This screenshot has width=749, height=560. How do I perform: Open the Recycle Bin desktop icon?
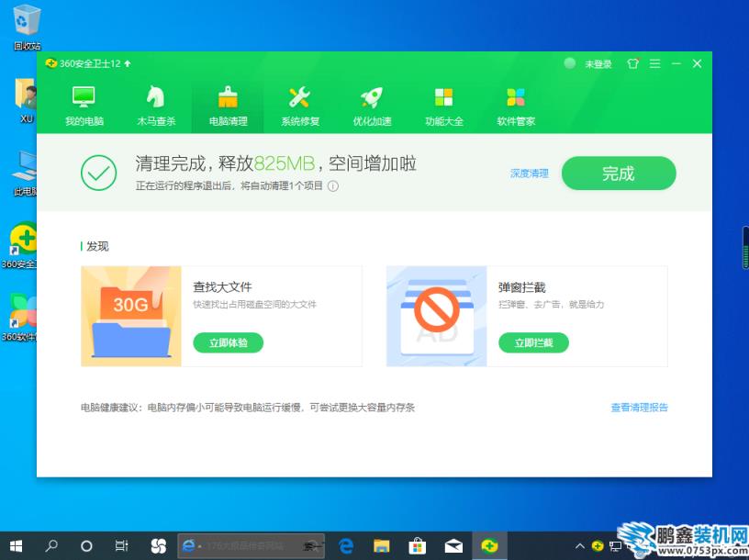[28, 28]
